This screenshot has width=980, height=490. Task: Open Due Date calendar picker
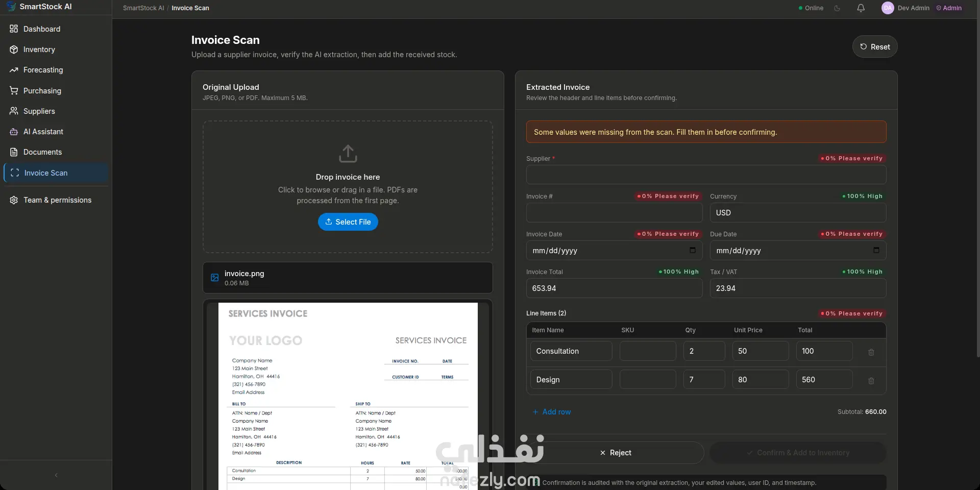[x=876, y=250]
